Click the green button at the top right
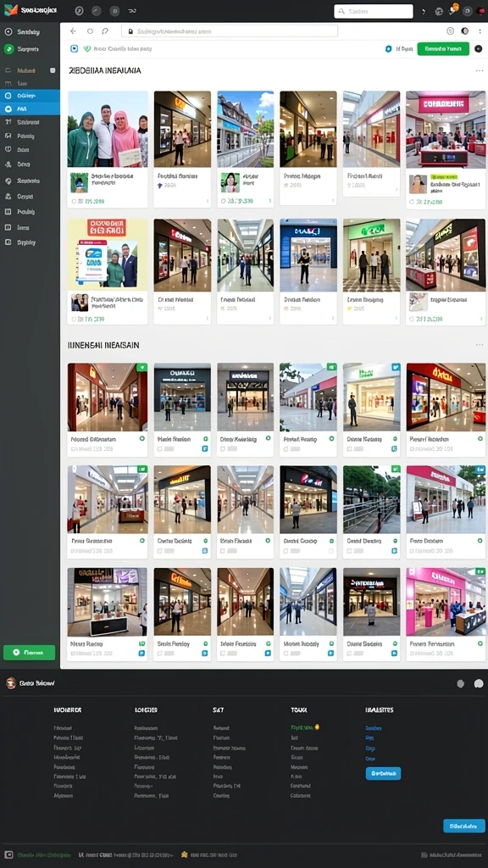Screen dimensions: 488x868 (443, 48)
